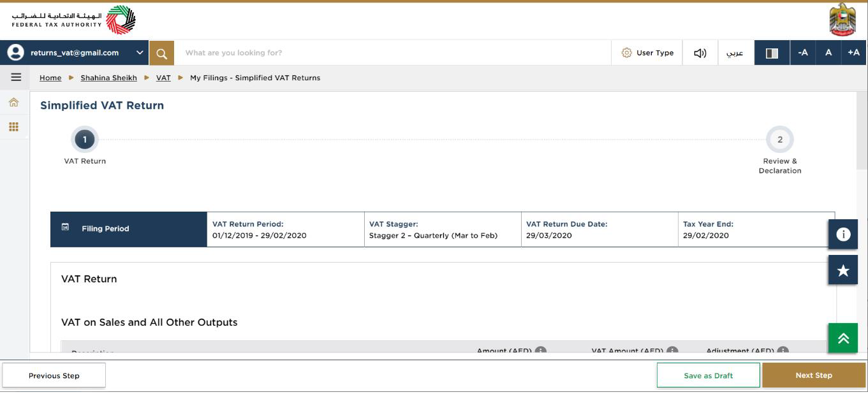The image size is (868, 413).
Task: Open the Shahina Sheikh breadcrumb link
Action: (x=108, y=78)
